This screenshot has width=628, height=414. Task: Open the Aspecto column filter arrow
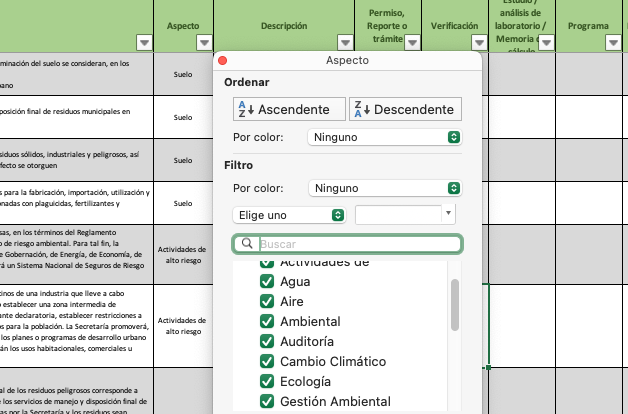click(x=203, y=42)
